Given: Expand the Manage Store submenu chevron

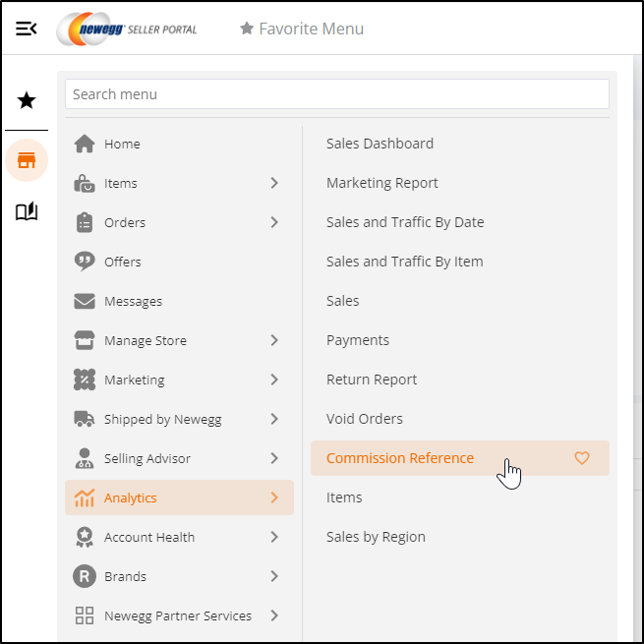Looking at the screenshot, I should pos(274,340).
